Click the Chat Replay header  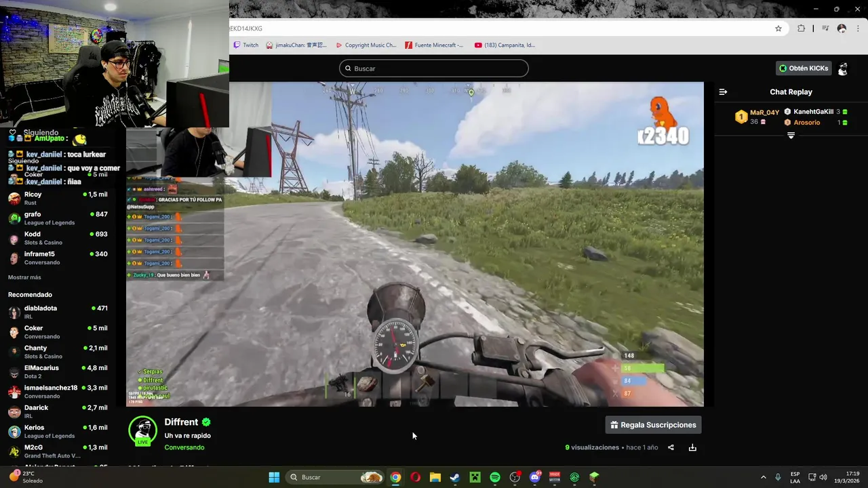pos(791,92)
